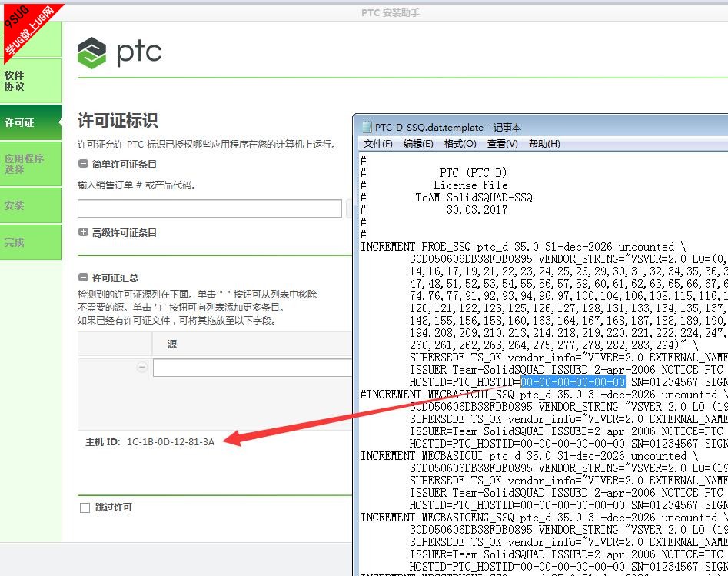The height and width of the screenshot is (576, 728).
Task: Click the 主机 ID: label
Action: tap(102, 441)
